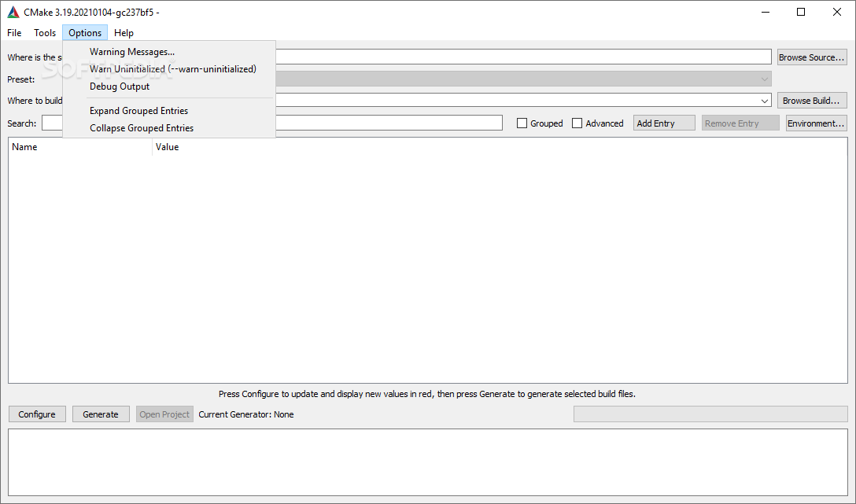856x504 pixels.
Task: Sort by the Value column header
Action: 500,147
